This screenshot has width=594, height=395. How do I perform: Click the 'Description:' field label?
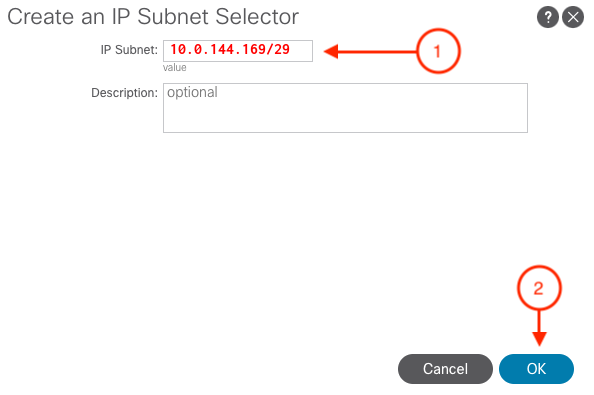tap(125, 93)
